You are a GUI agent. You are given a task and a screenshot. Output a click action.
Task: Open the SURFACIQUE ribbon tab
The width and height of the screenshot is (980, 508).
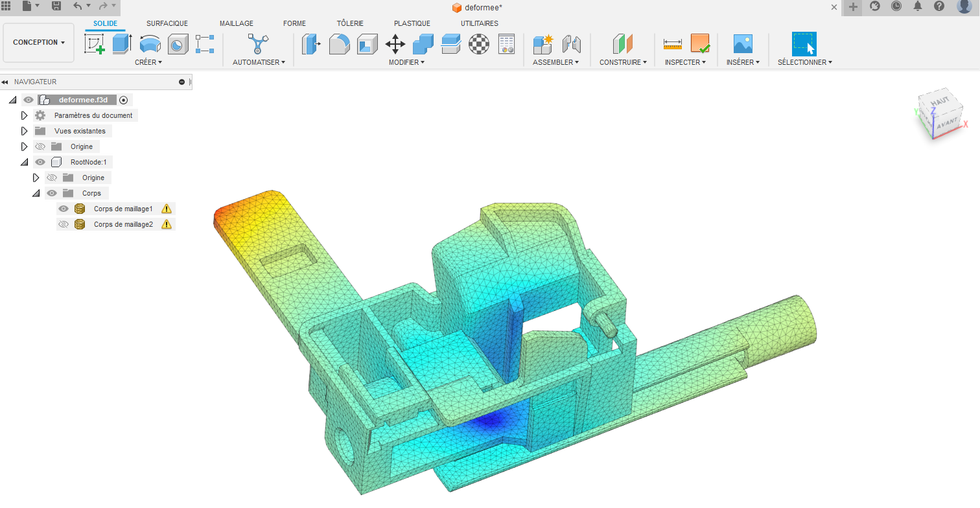[x=167, y=23]
